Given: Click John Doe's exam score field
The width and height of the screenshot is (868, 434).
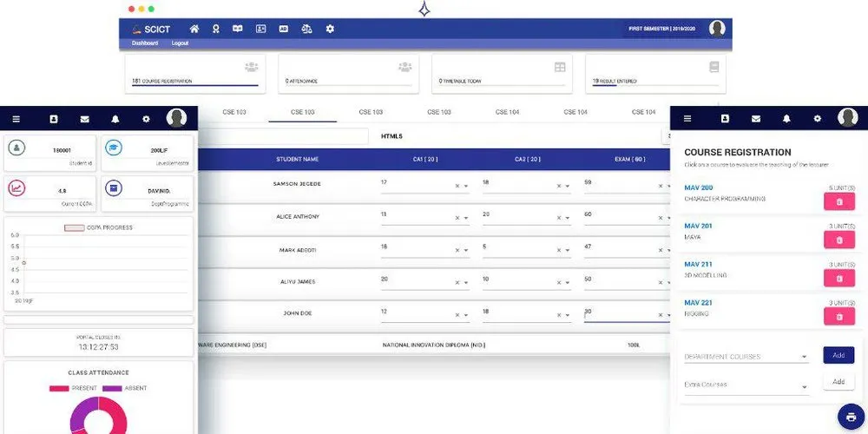Looking at the screenshot, I should pos(621,313).
